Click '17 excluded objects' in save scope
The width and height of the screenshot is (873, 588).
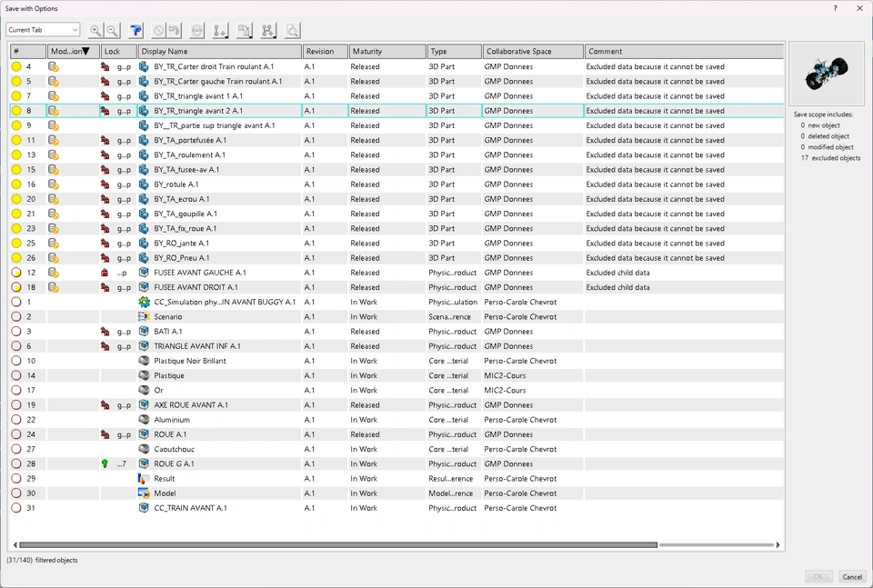click(830, 158)
